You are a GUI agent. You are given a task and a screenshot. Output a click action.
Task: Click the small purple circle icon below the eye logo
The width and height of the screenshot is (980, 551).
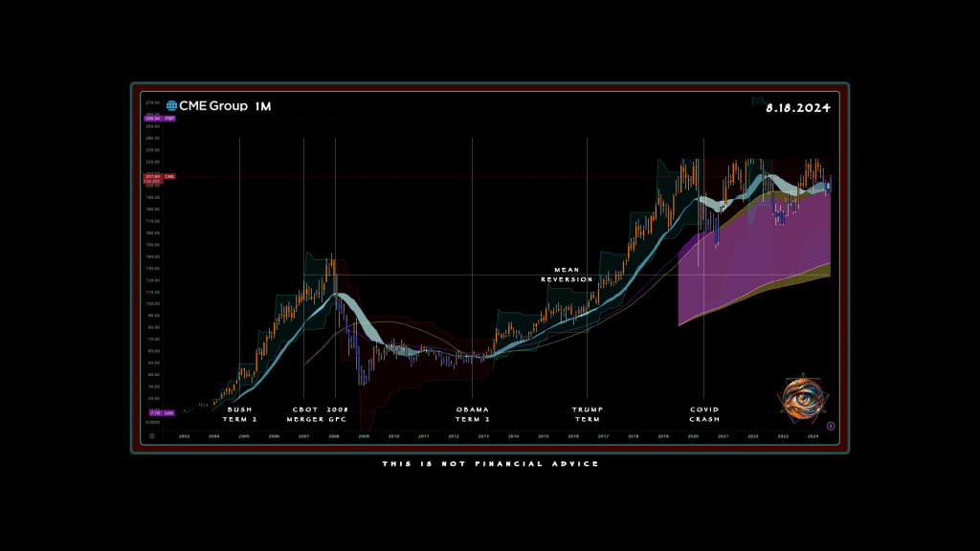pyautogui.click(x=830, y=426)
